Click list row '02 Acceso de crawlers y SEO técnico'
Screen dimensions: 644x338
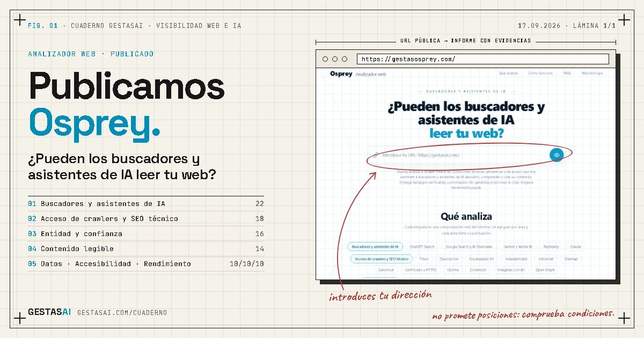click(x=146, y=219)
